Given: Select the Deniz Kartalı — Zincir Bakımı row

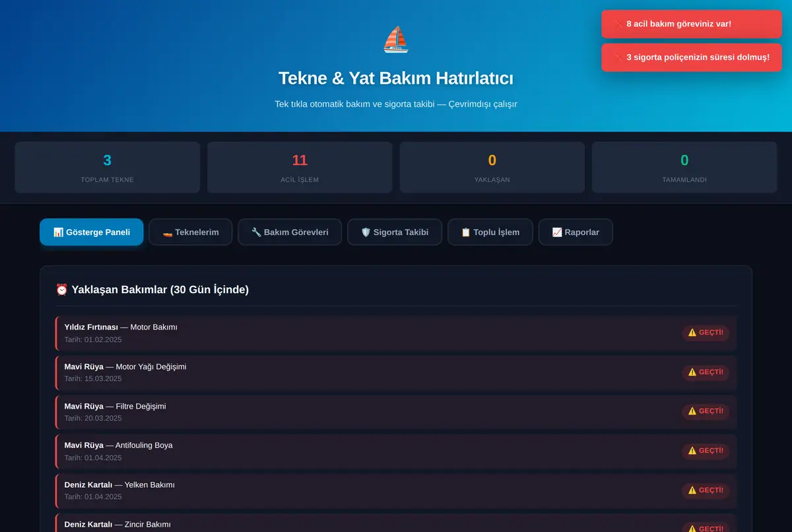Looking at the screenshot, I should (x=396, y=523).
